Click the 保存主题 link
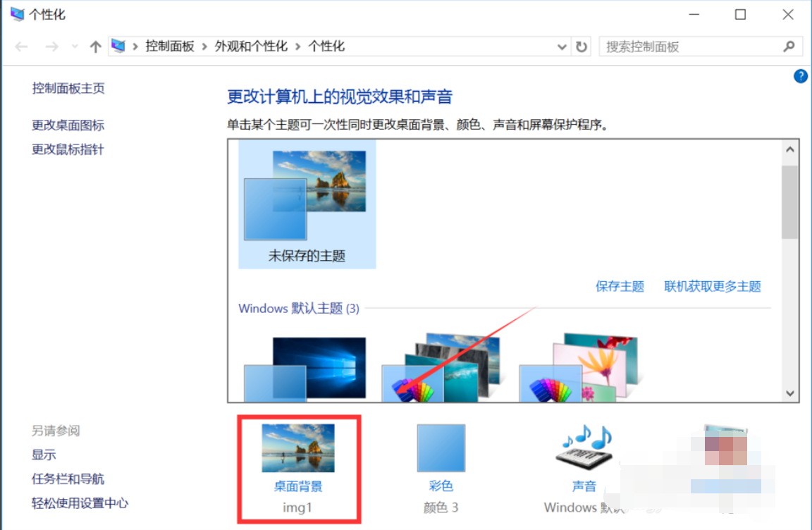This screenshot has height=530, width=812. [x=619, y=286]
